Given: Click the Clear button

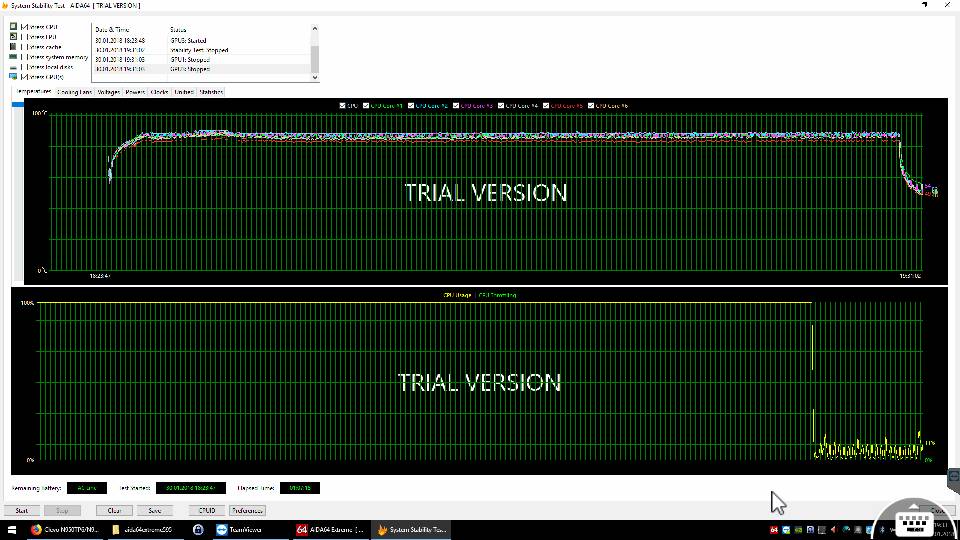Looking at the screenshot, I should [x=114, y=510].
